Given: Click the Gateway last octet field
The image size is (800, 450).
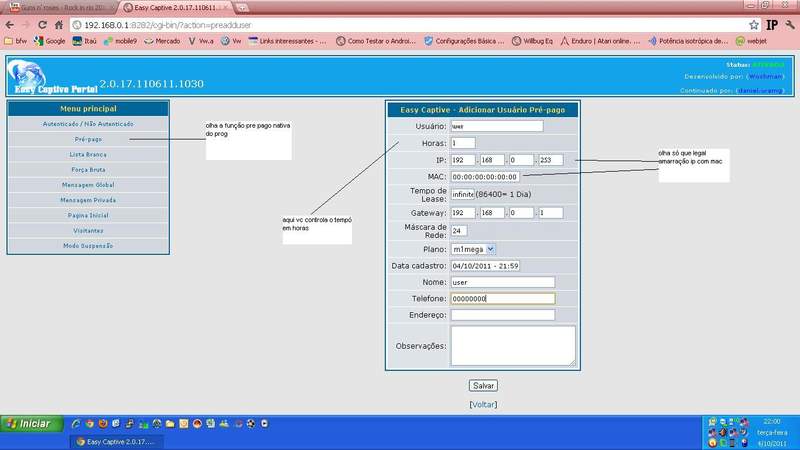Looking at the screenshot, I should click(551, 213).
